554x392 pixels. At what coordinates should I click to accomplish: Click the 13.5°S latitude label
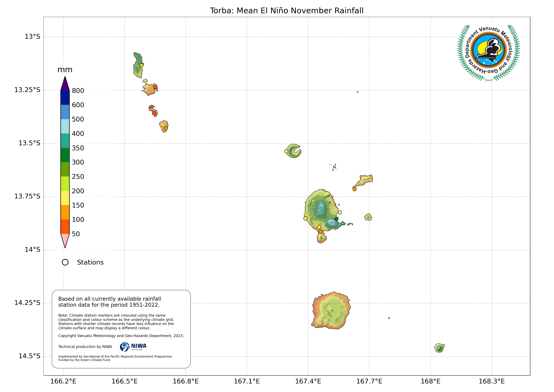point(29,143)
